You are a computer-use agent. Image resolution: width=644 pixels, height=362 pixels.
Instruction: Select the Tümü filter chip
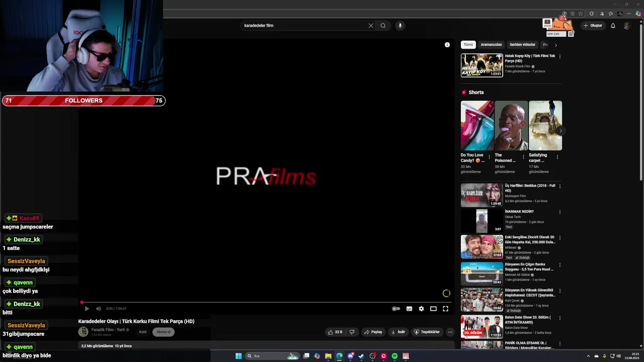tap(468, 45)
